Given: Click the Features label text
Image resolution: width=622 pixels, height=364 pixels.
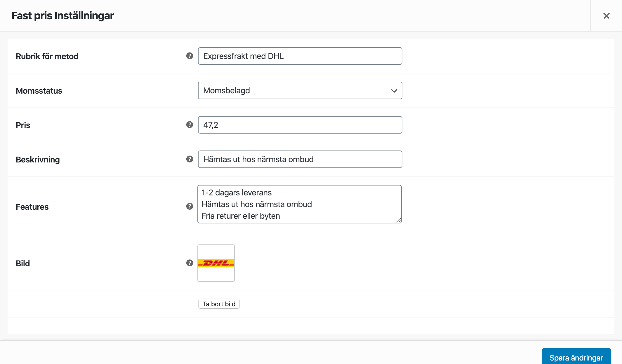Looking at the screenshot, I should (x=32, y=207).
